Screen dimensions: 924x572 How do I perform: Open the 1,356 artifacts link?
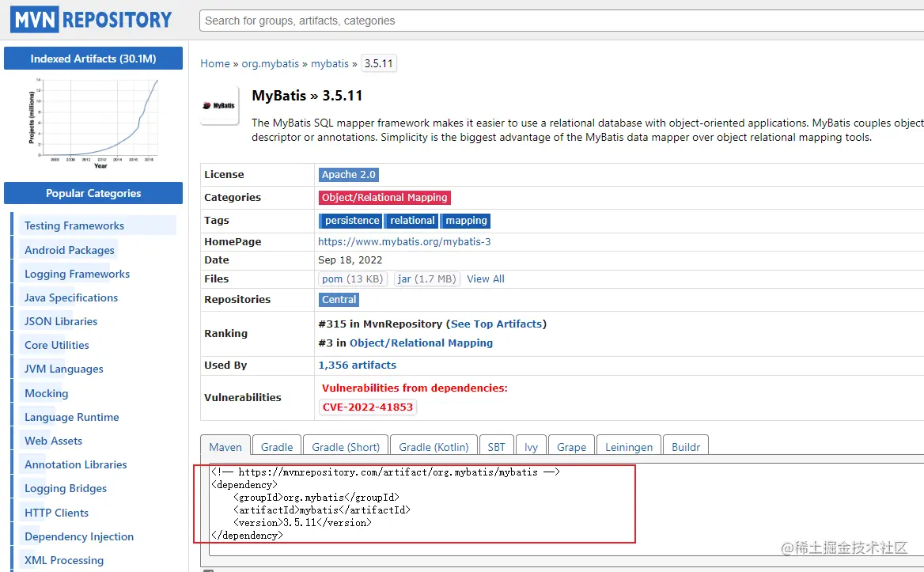click(x=357, y=366)
